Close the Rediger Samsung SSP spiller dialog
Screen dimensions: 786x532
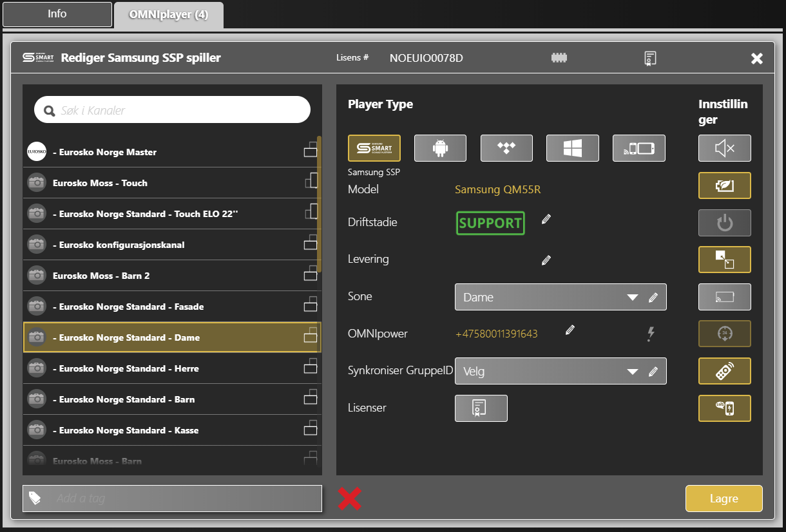[x=757, y=59]
